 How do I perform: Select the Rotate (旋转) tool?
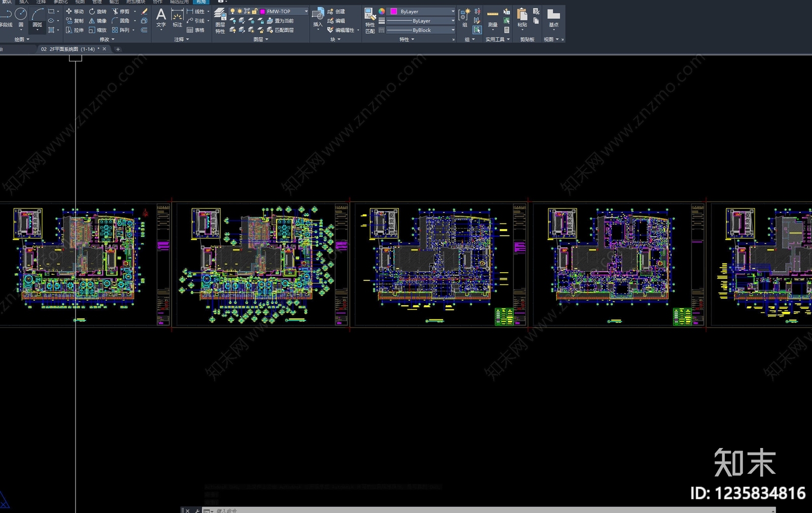pos(97,11)
